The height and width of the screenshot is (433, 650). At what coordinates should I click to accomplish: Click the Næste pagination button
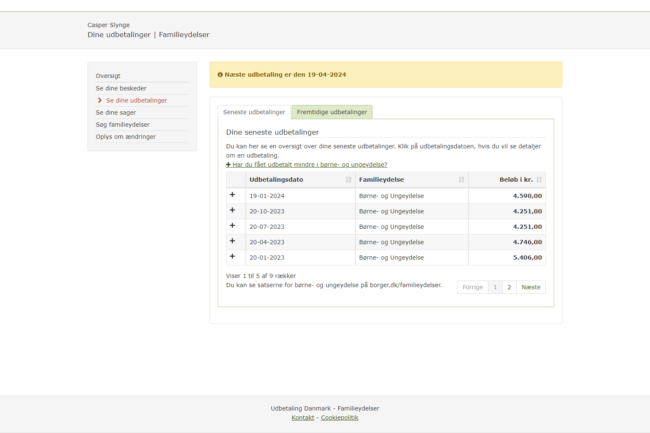coord(531,287)
